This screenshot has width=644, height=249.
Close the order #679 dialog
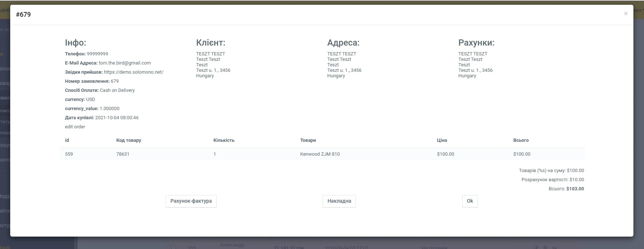click(x=625, y=14)
